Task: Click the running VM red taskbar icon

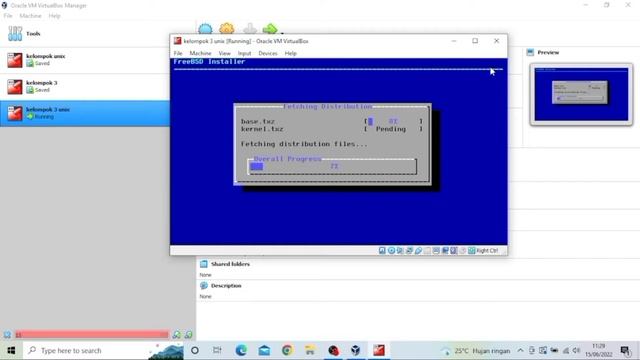Action: click(379, 351)
